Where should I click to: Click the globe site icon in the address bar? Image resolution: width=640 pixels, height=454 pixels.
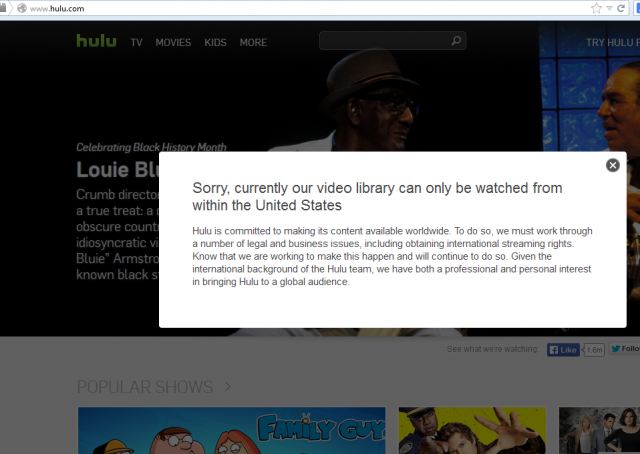pos(22,8)
